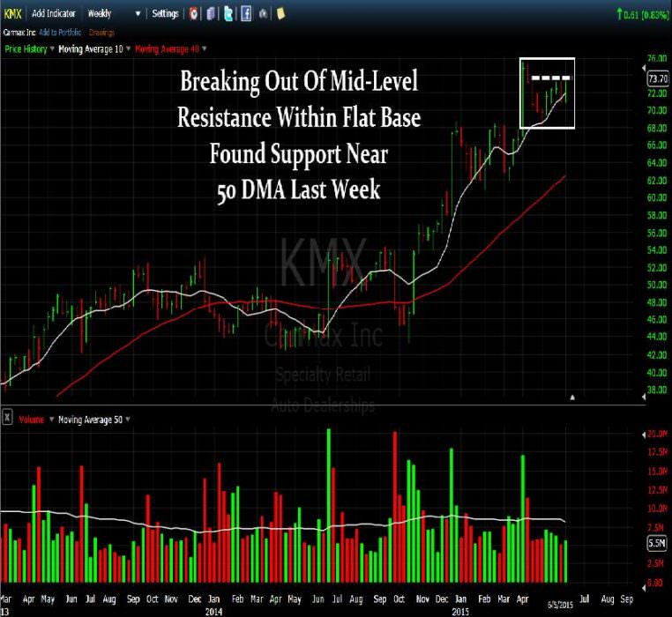Click the 2014 year label on time axis
This screenshot has width=672, height=617.
pyautogui.click(x=213, y=612)
